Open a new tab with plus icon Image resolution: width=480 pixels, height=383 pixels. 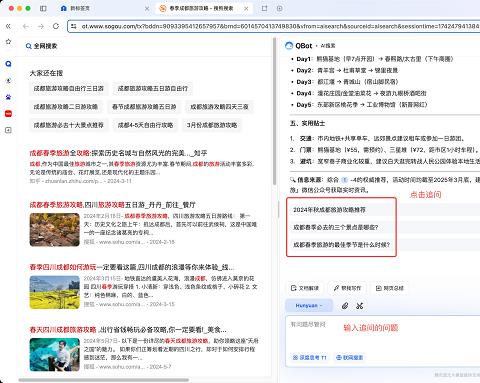click(x=279, y=8)
